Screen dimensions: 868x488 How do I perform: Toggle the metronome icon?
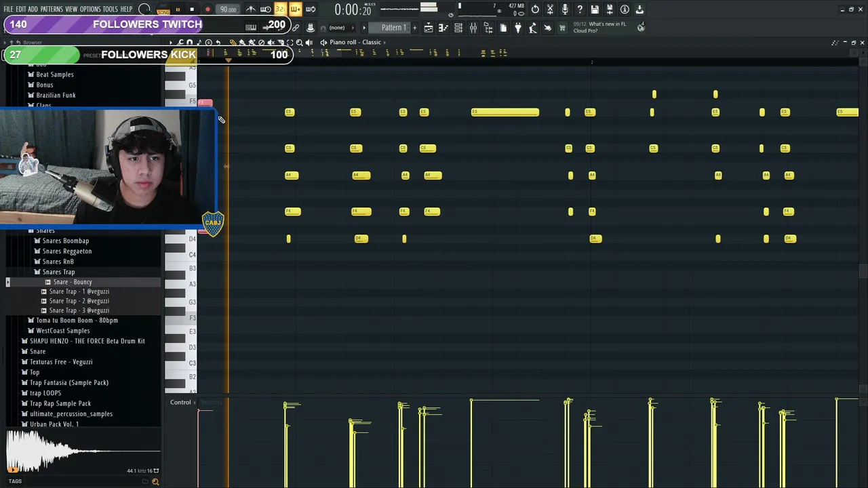point(251,9)
